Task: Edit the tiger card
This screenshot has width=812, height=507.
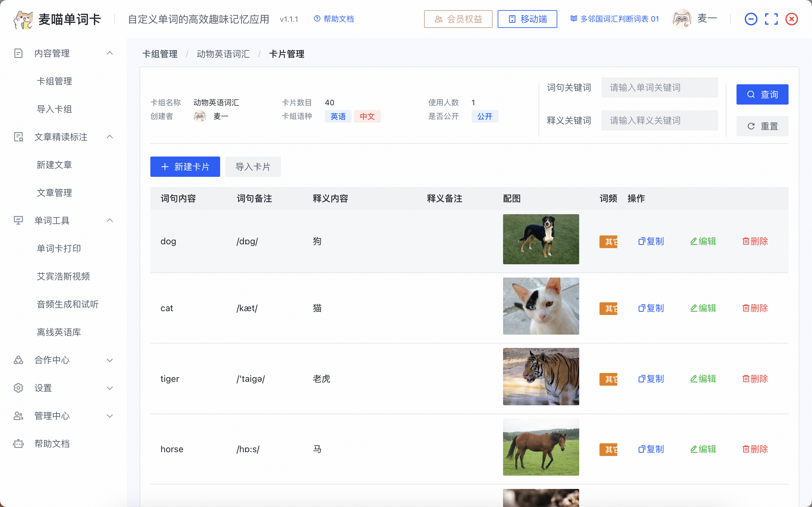Action: tap(703, 379)
